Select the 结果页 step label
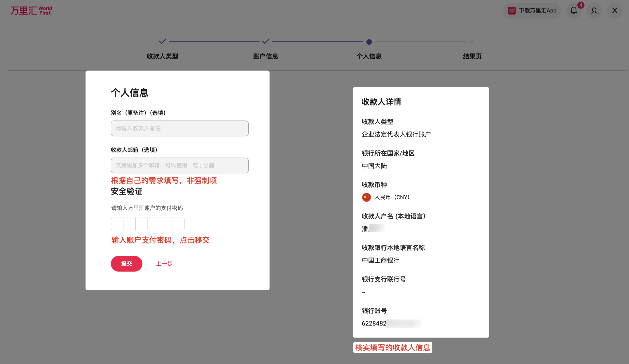This screenshot has width=629, height=364. click(x=472, y=56)
